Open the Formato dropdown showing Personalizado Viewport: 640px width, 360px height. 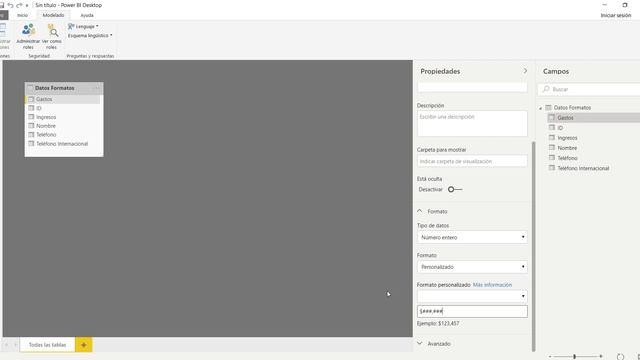coord(472,267)
